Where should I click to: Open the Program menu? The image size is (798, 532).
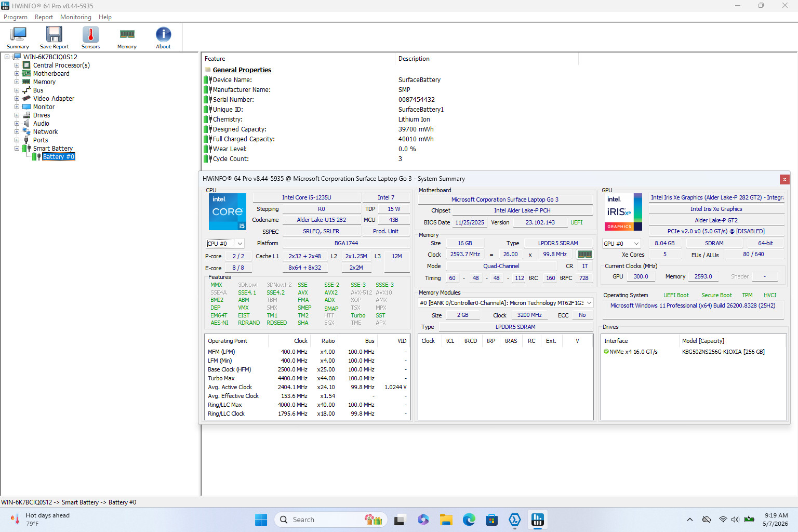tap(16, 17)
